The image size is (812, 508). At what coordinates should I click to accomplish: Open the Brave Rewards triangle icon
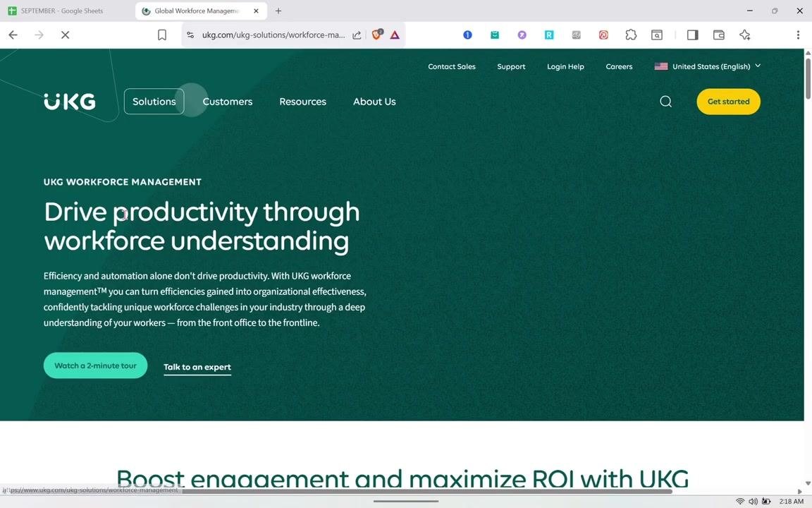coord(395,35)
